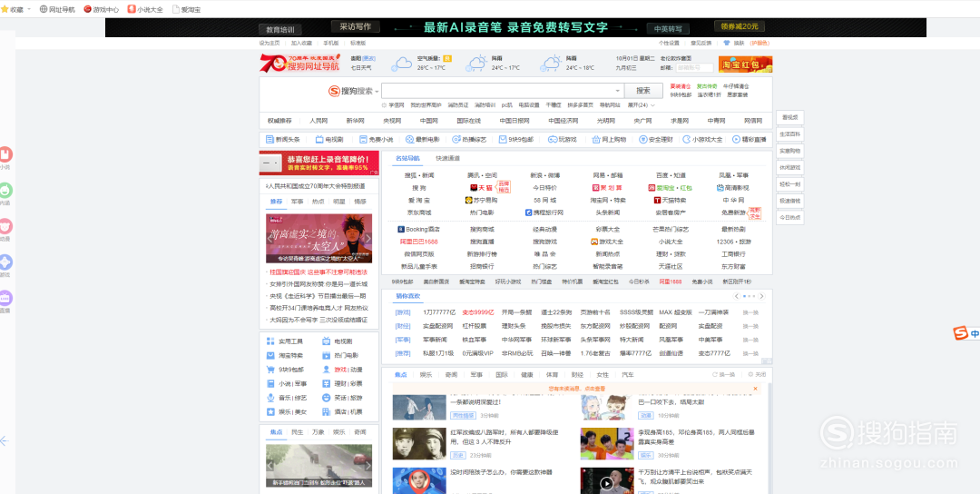Click the 9块9包邮 icon in shortcut row
This screenshot has height=494, width=980.
[x=503, y=140]
